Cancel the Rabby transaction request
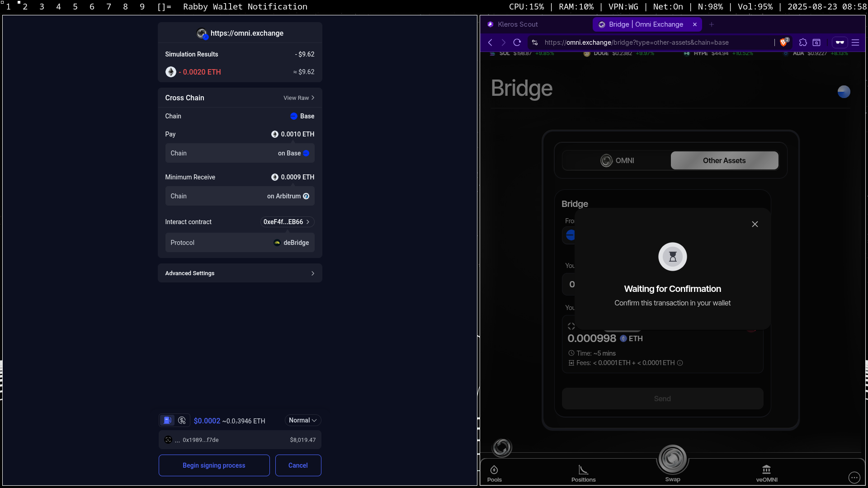Screen dimensions: 868x488 [x=298, y=465]
